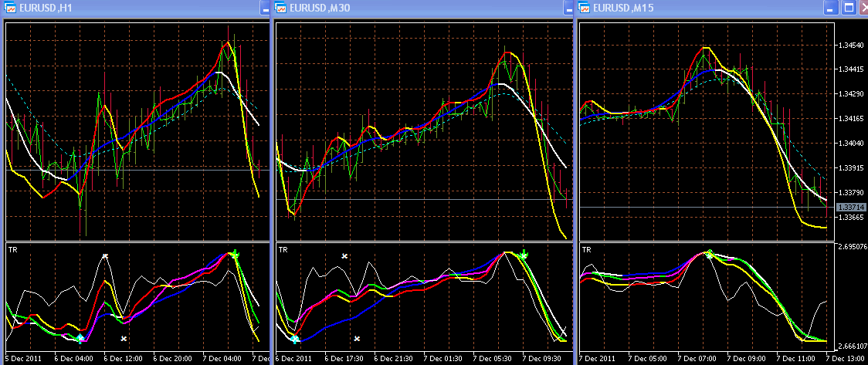The image size is (868, 365).
Task: Select the cyan up arrow in M30 TR panel
Action: click(x=294, y=339)
